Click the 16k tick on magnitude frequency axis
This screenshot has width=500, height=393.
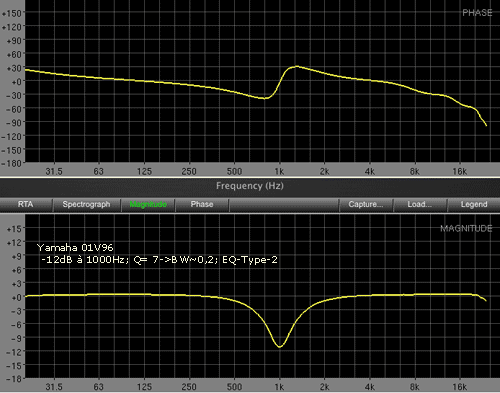point(460,387)
